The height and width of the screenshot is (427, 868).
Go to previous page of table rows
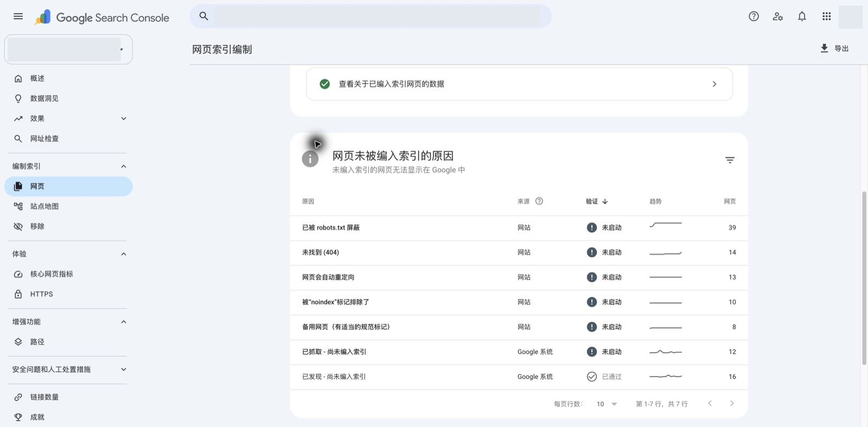(710, 404)
